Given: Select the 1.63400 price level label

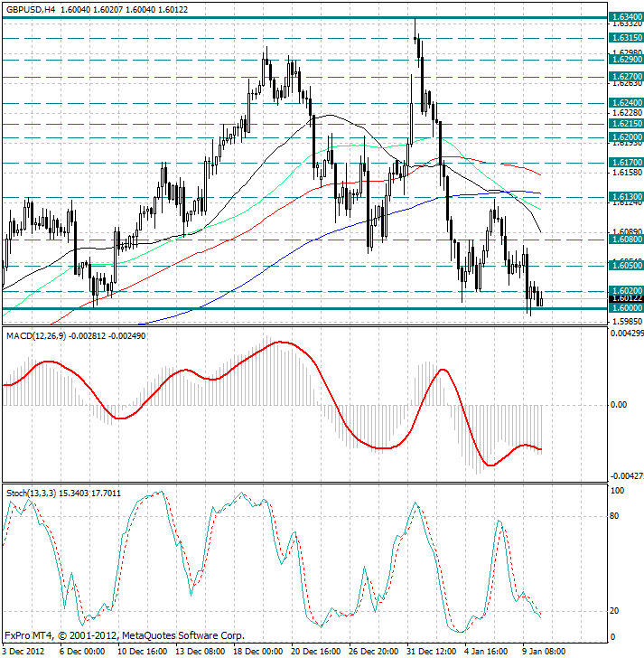Looking at the screenshot, I should click(626, 17).
